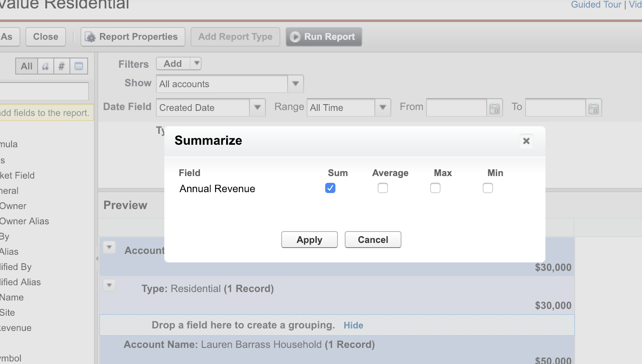
Task: Hide the grouping drop zone
Action: pyautogui.click(x=353, y=325)
